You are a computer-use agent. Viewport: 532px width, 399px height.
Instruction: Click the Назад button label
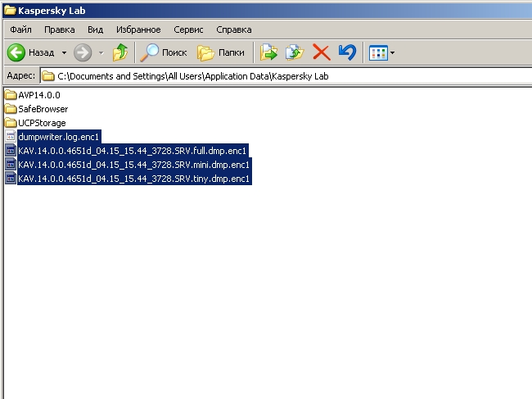42,52
